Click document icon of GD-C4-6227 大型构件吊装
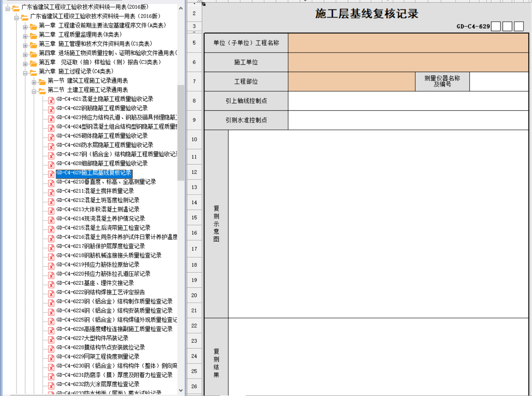The image size is (532, 396). click(51, 339)
